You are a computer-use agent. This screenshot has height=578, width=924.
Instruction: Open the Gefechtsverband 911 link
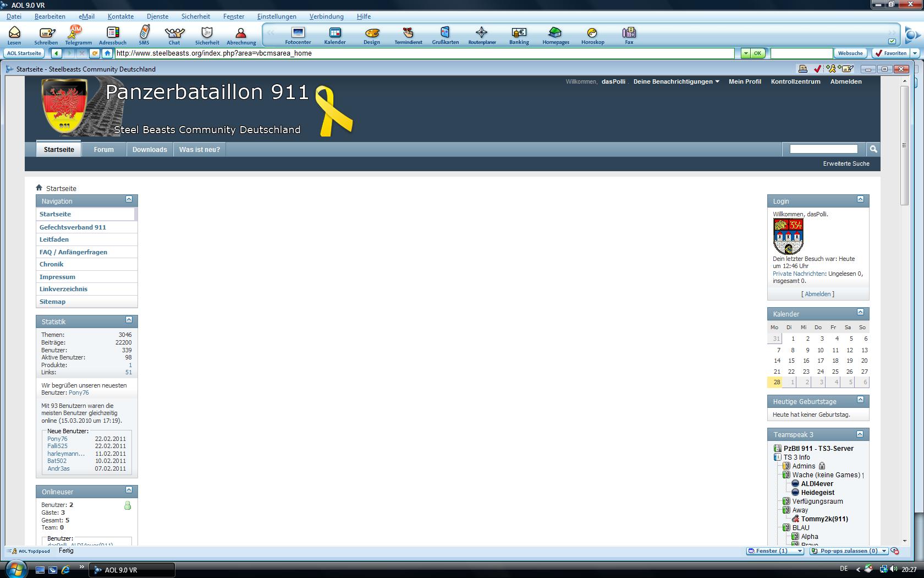tap(73, 227)
